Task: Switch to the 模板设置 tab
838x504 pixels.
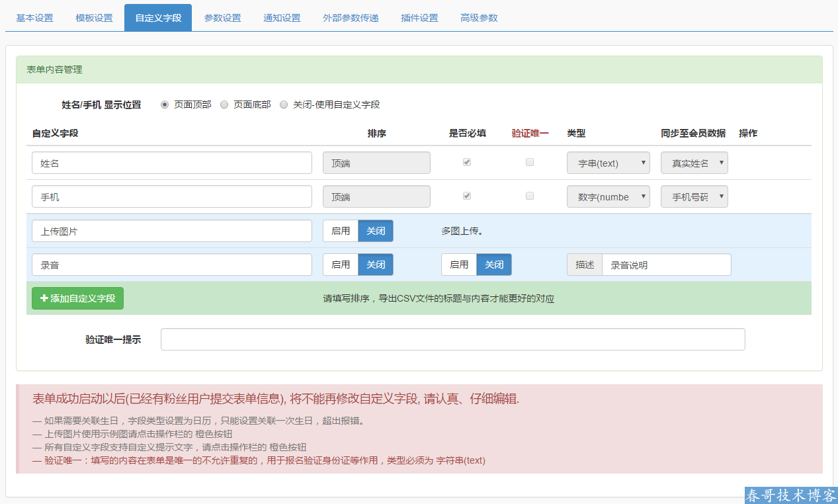Action: pos(94,18)
